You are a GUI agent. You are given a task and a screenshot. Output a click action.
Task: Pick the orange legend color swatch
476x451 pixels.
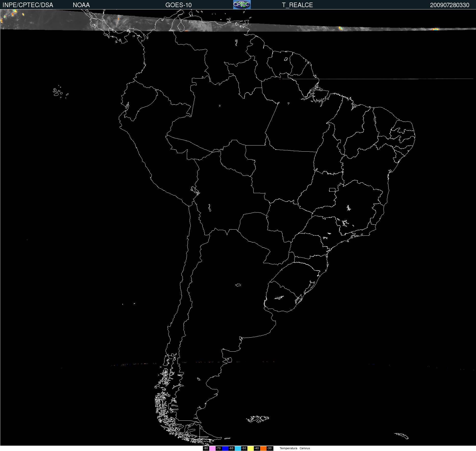pyautogui.click(x=263, y=448)
